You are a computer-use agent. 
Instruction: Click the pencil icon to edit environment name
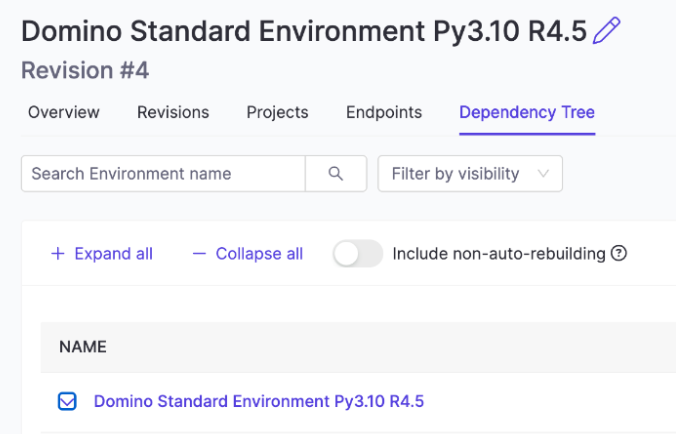point(606,31)
